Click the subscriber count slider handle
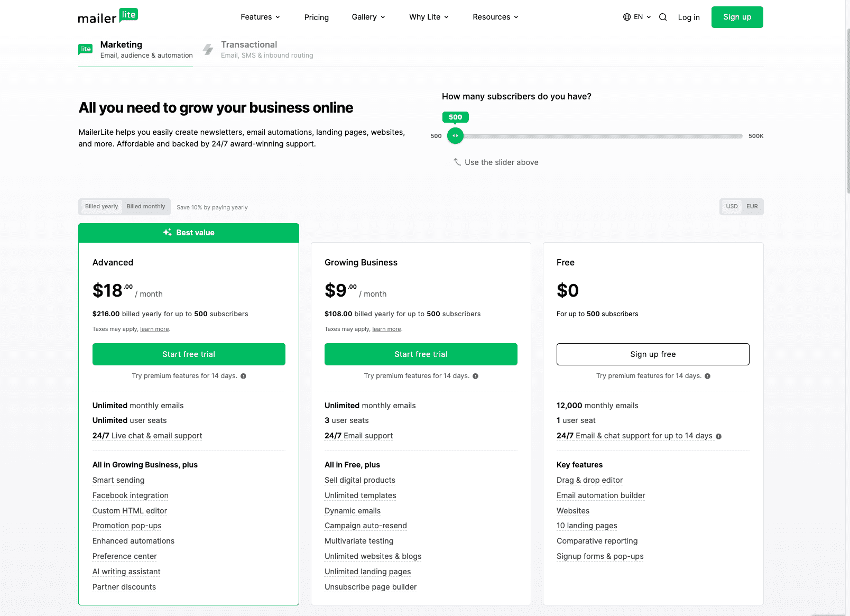Viewport: 850px width, 616px height. (455, 136)
